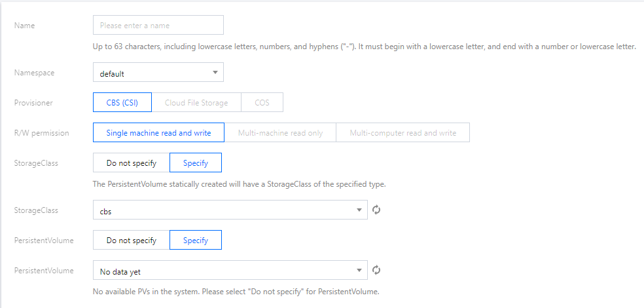Click the StorageClass cbs dropdown arrow
This screenshot has width=644, height=308.
[x=359, y=210]
